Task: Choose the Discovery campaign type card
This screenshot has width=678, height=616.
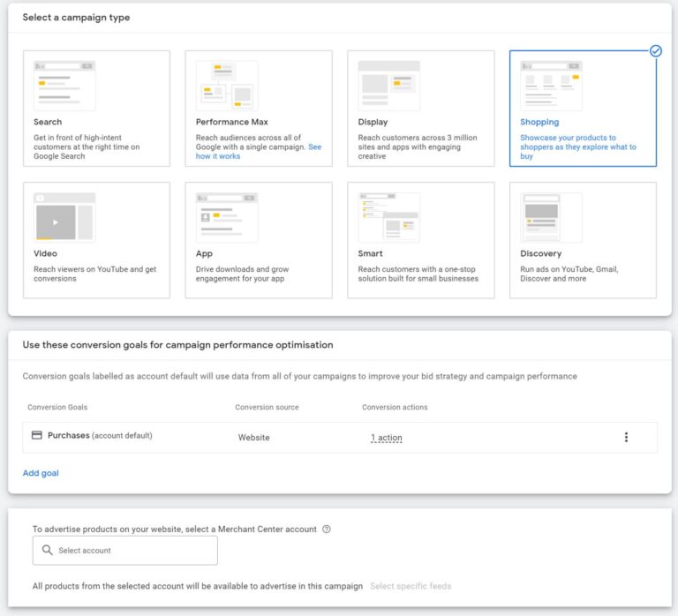Action: (583, 240)
